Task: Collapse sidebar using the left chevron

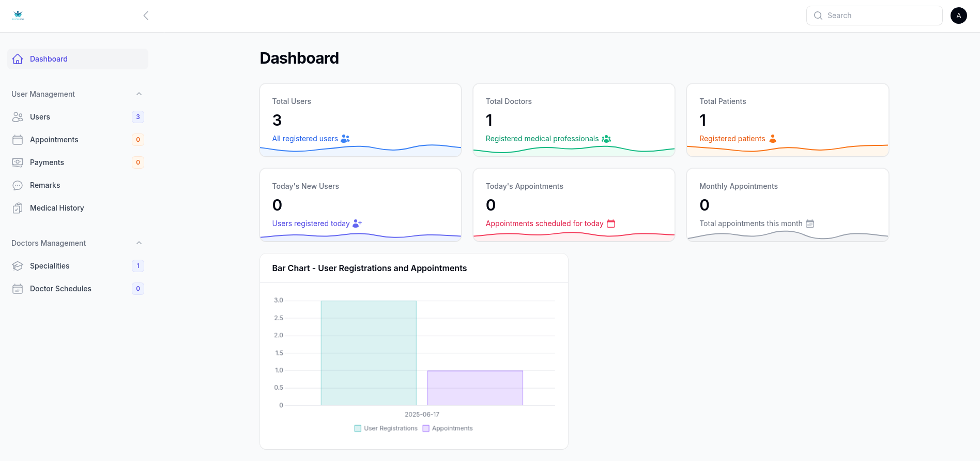Action: coord(146,16)
